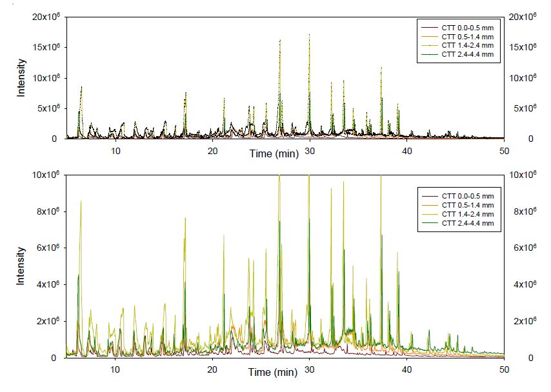
Task: Click the 40 tick on top chart's time axis
Action: pos(407,151)
